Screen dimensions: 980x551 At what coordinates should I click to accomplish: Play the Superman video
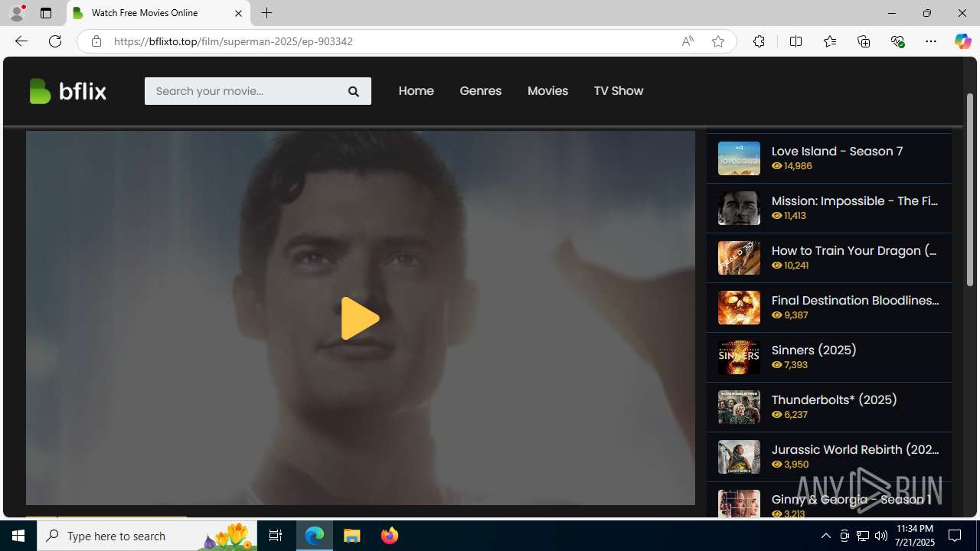tap(360, 318)
